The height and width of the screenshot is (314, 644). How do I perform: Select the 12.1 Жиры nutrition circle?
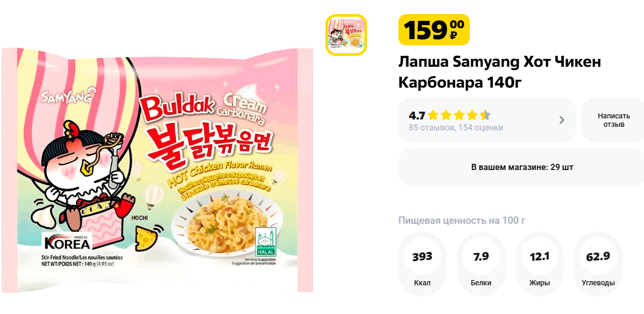click(540, 263)
